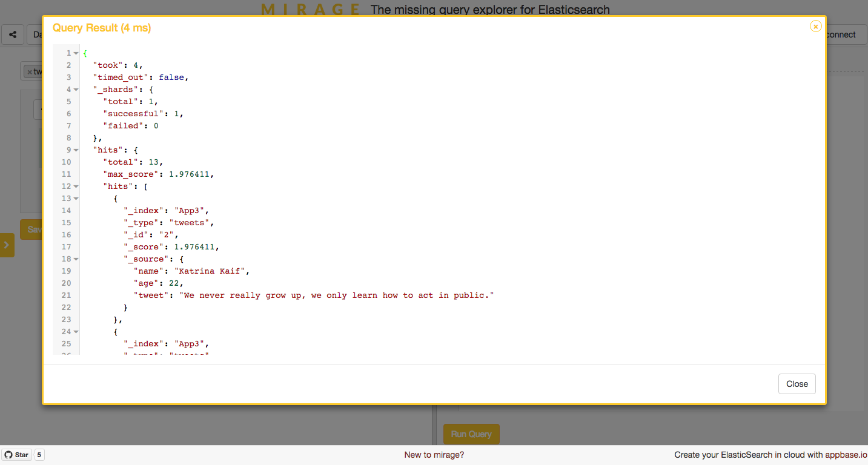Click the "_type": "tweets" text on line 15

(x=169, y=223)
